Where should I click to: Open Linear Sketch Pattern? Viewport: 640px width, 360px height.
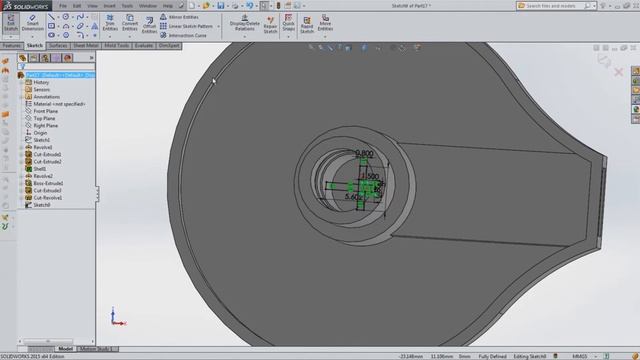coord(187,26)
